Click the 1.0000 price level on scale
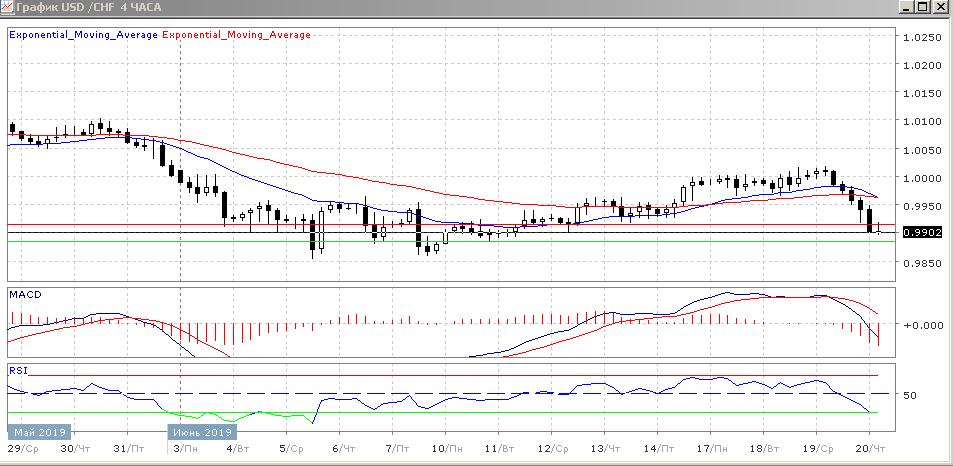Image resolution: width=954 pixels, height=466 pixels. tap(922, 178)
